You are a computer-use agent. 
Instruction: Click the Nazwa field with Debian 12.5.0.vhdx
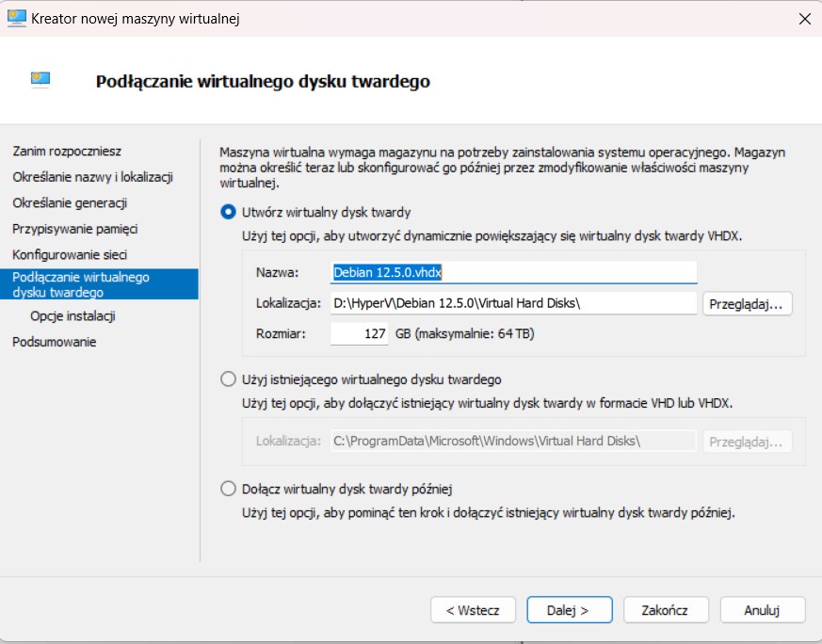[514, 272]
